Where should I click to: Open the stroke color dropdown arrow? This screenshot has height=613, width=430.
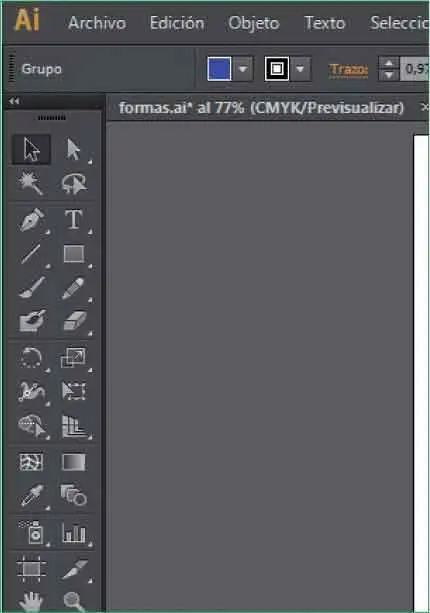(x=300, y=69)
